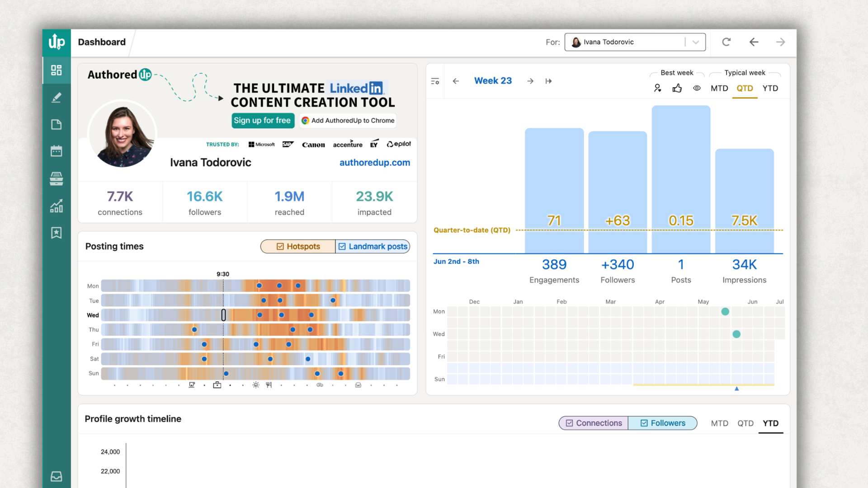The width and height of the screenshot is (868, 488).
Task: Select QTD in Profile growth timeline
Action: 745,423
